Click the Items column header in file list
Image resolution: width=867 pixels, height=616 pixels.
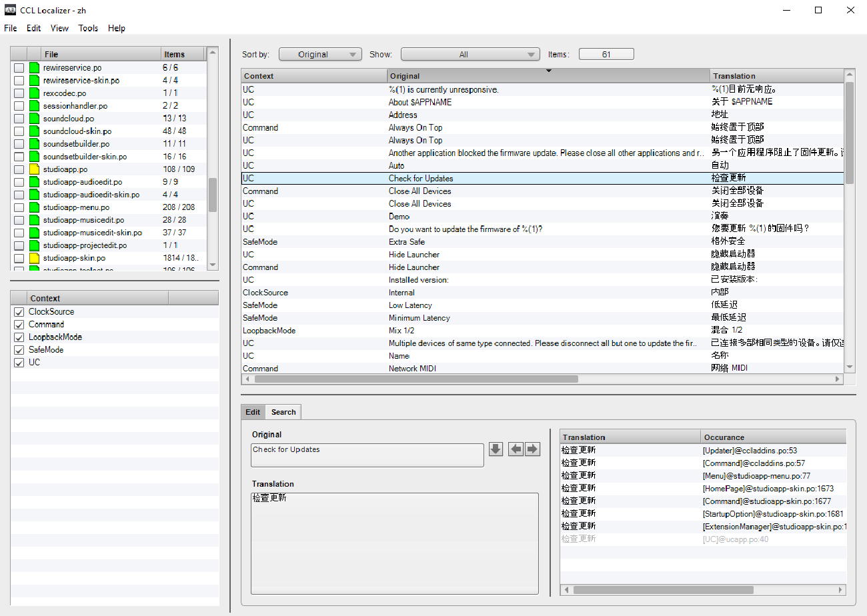tap(182, 55)
